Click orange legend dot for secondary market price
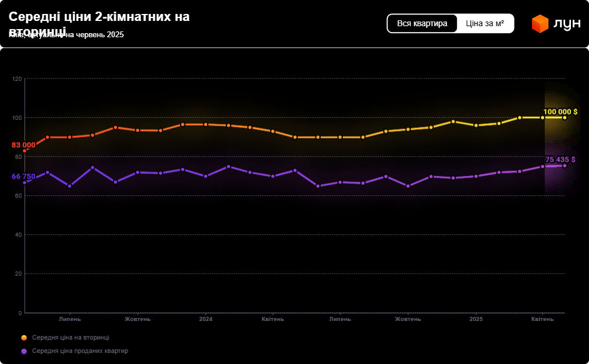 [24, 338]
